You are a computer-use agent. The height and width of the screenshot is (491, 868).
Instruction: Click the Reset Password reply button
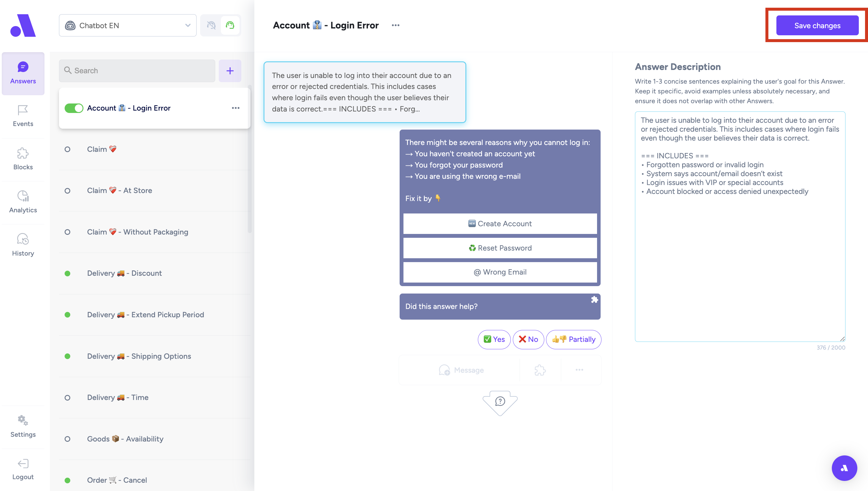pyautogui.click(x=500, y=248)
